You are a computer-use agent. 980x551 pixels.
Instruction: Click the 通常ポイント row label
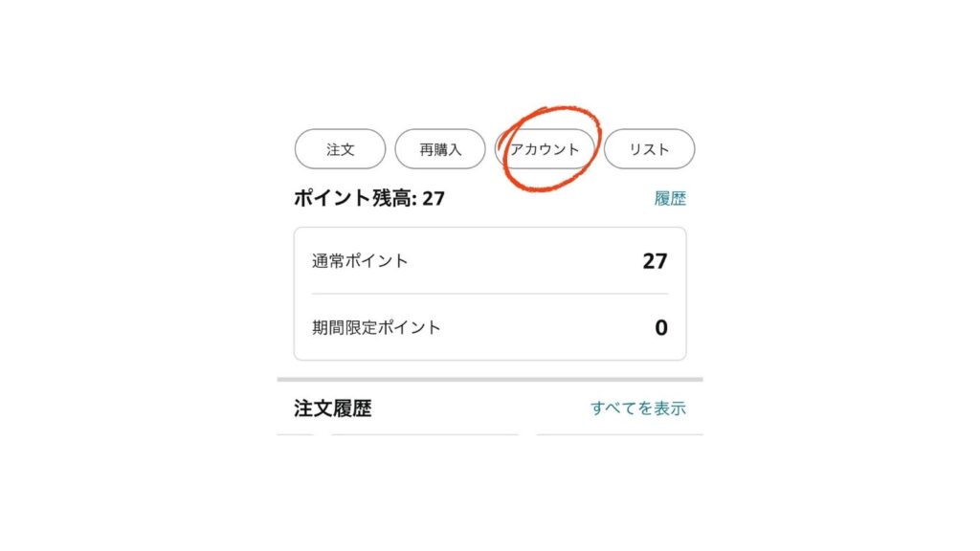pos(360,260)
